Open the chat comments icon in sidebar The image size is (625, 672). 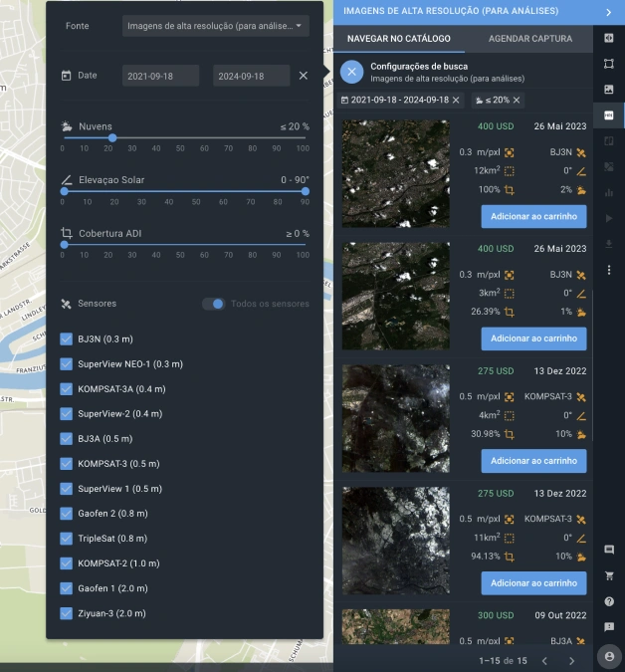(609, 550)
